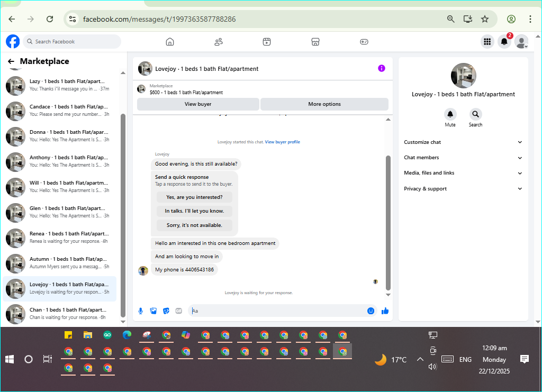Click install app icon in address bar
This screenshot has width=542, height=392.
[468, 19]
